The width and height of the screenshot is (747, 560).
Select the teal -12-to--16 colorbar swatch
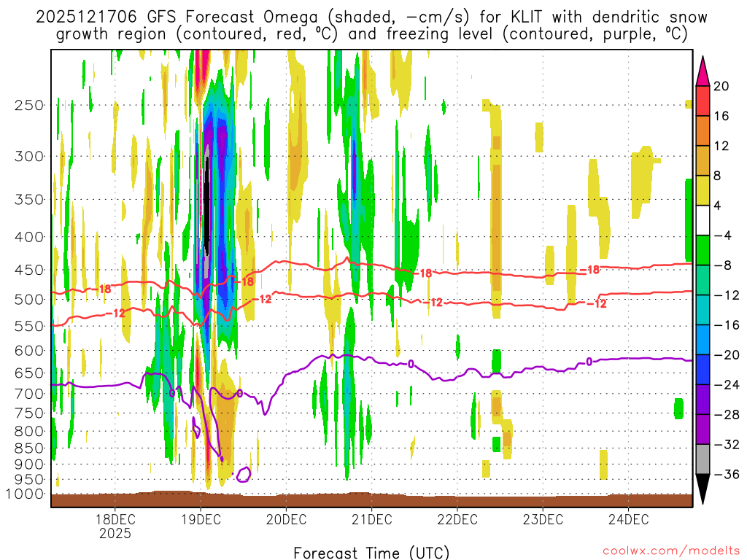point(703,309)
